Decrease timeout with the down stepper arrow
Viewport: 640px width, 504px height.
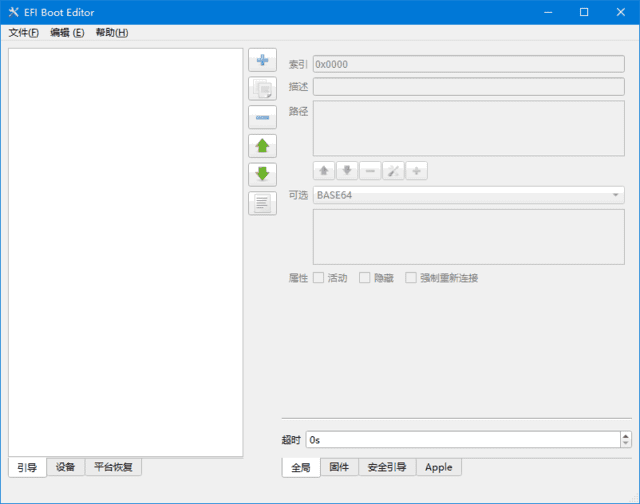pyautogui.click(x=626, y=443)
